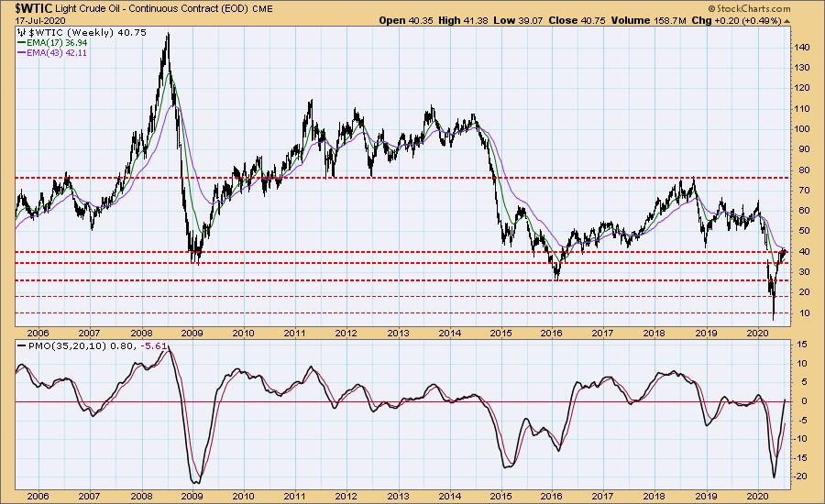This screenshot has height=504, width=825.
Task: Click the 90 price axis label
Action: (x=805, y=149)
